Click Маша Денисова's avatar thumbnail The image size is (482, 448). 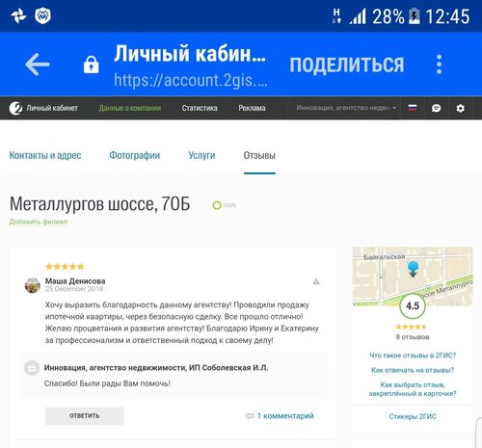[x=33, y=285]
